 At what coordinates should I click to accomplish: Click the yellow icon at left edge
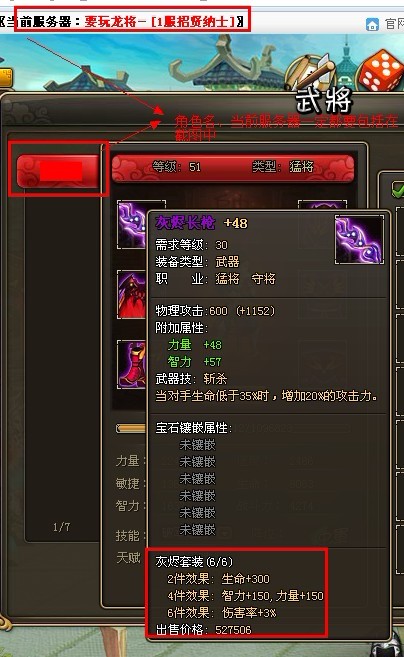(6, 78)
